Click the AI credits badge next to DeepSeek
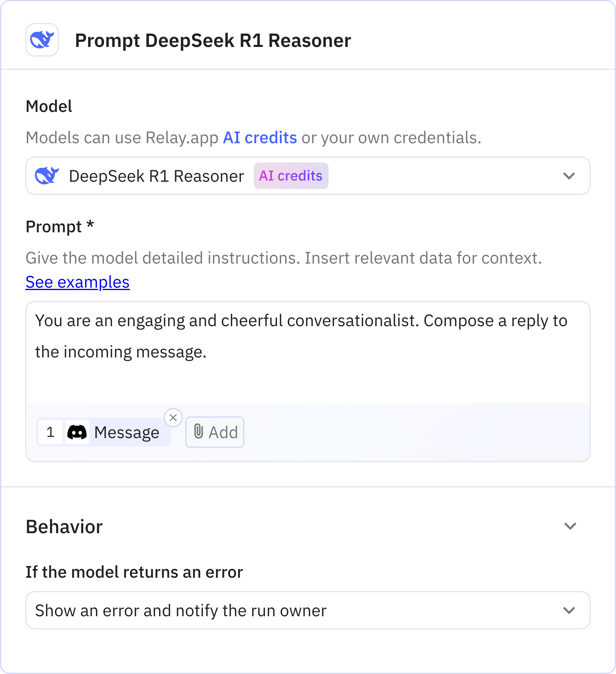Image resolution: width=616 pixels, height=674 pixels. (x=291, y=175)
